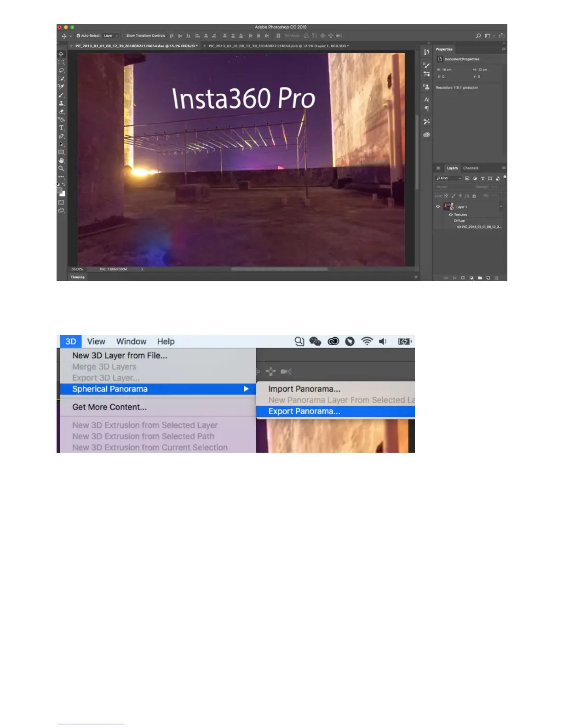Viewport: 563px width, 728px height.
Task: Open the View menu
Action: pyautogui.click(x=96, y=341)
